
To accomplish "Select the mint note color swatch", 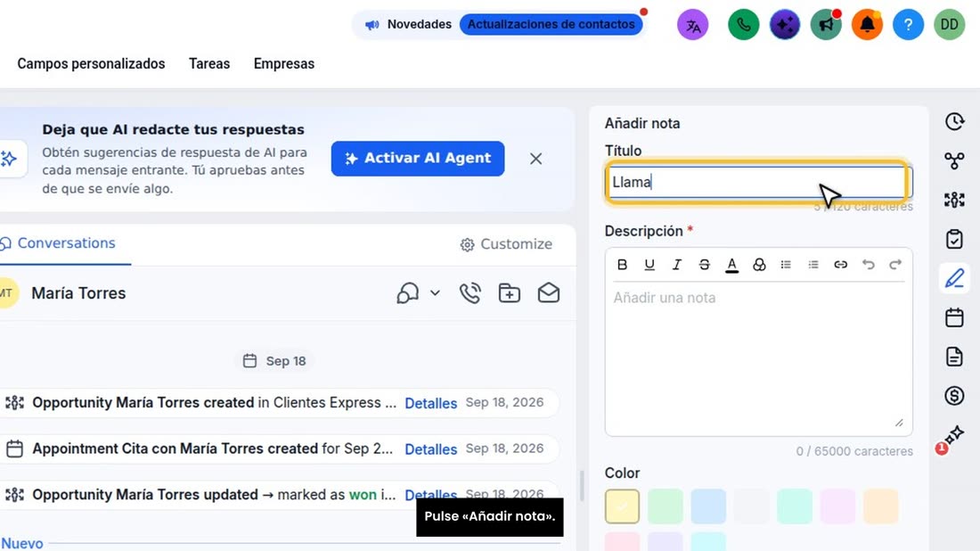I will tap(795, 506).
